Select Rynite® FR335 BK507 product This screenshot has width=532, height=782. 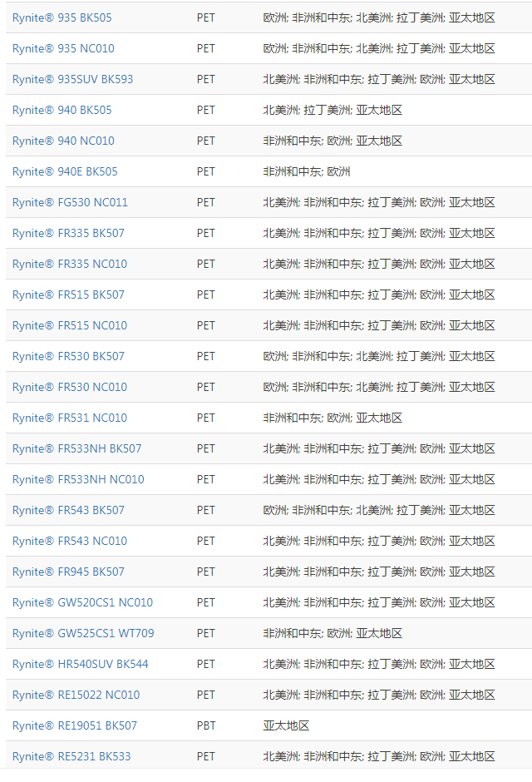[68, 234]
